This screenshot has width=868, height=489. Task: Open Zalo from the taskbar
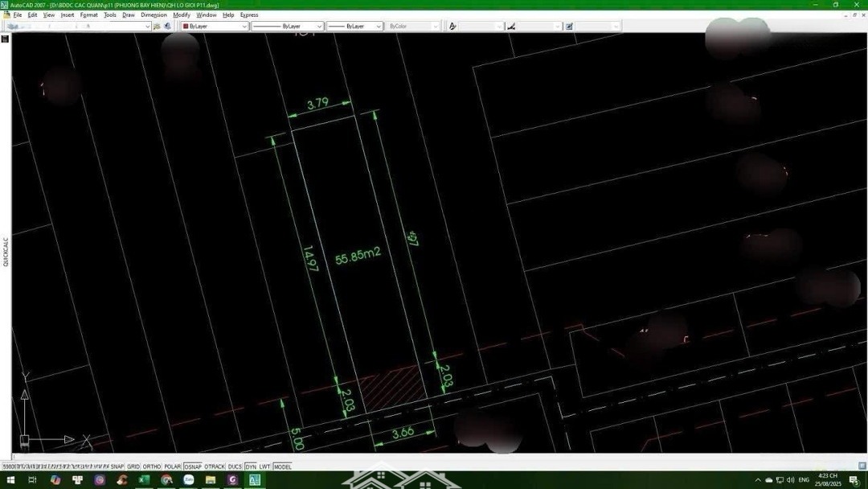188,480
